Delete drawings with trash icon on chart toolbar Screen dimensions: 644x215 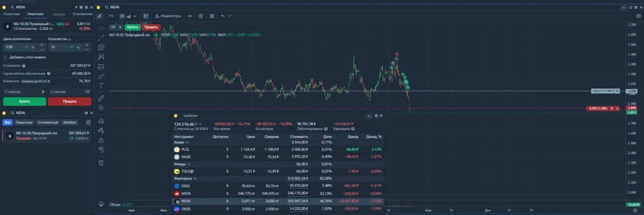[x=101, y=163]
